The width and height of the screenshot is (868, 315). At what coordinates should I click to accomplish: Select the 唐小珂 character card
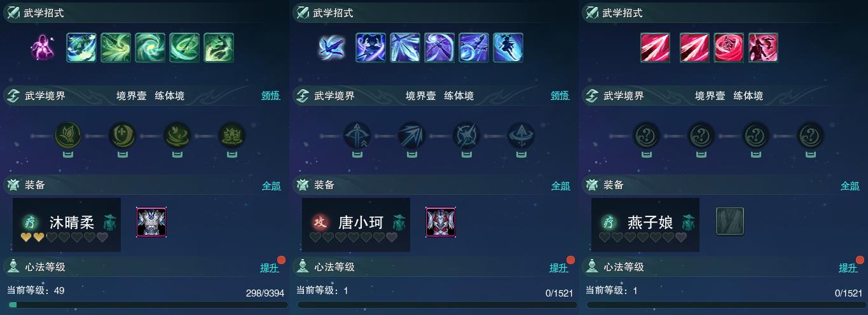pos(356,225)
